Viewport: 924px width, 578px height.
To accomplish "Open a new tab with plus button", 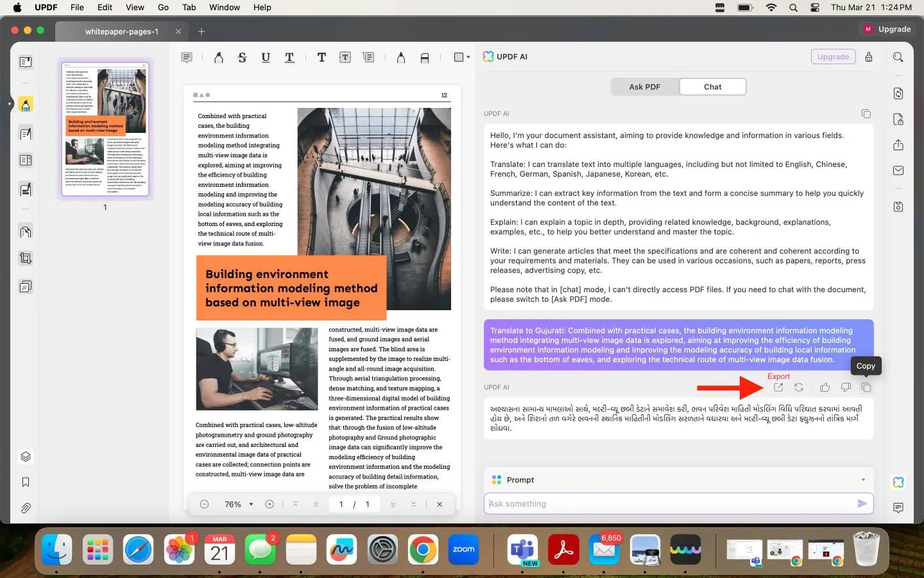I will pos(201,31).
